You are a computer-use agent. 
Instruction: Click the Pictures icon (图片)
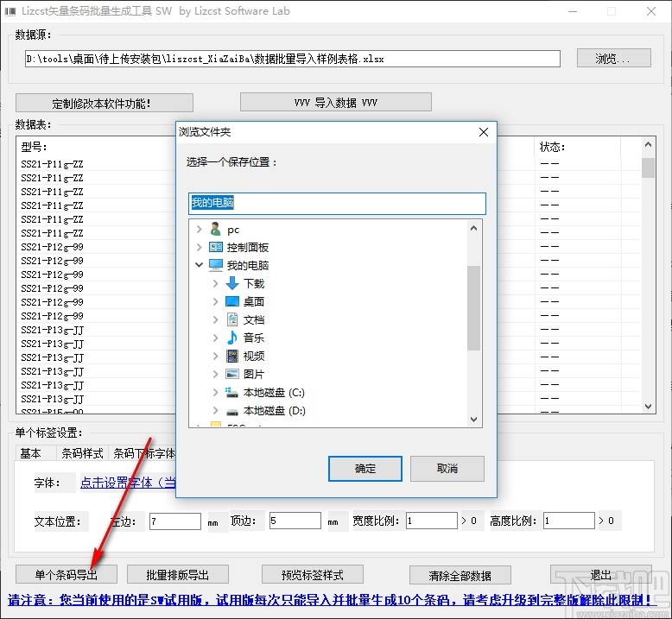232,374
